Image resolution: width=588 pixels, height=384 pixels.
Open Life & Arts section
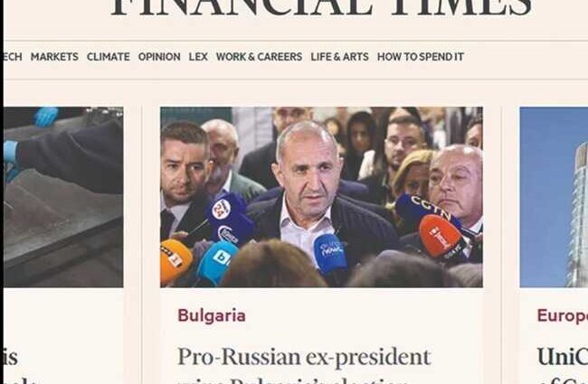pyautogui.click(x=339, y=57)
